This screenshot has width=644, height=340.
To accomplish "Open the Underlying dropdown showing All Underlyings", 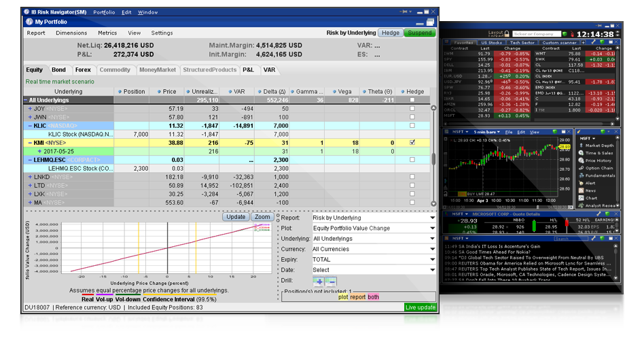I will point(374,239).
